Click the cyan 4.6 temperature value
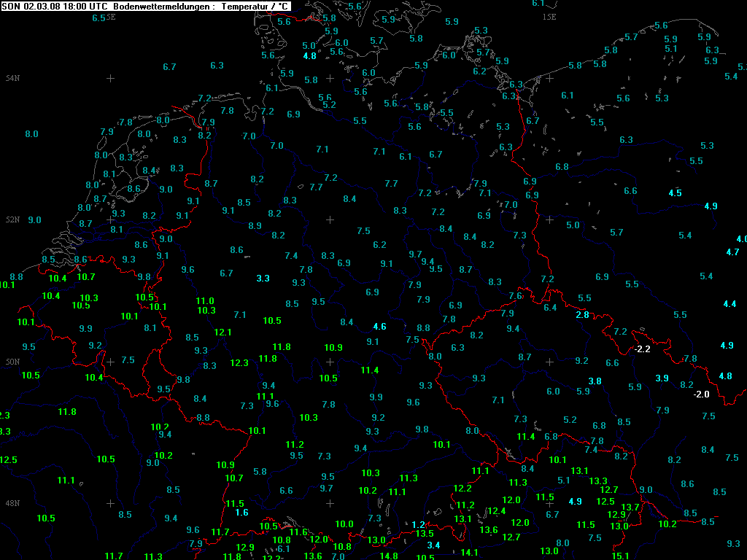The height and width of the screenshot is (560, 747). click(x=379, y=327)
